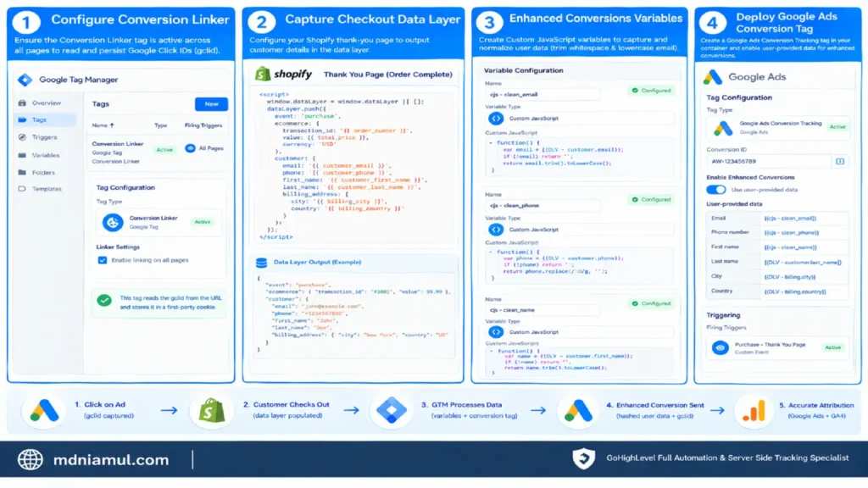Click the Purchase - Thank You Page trigger icon
Viewport: 868px width, 488px height.
pos(721,348)
